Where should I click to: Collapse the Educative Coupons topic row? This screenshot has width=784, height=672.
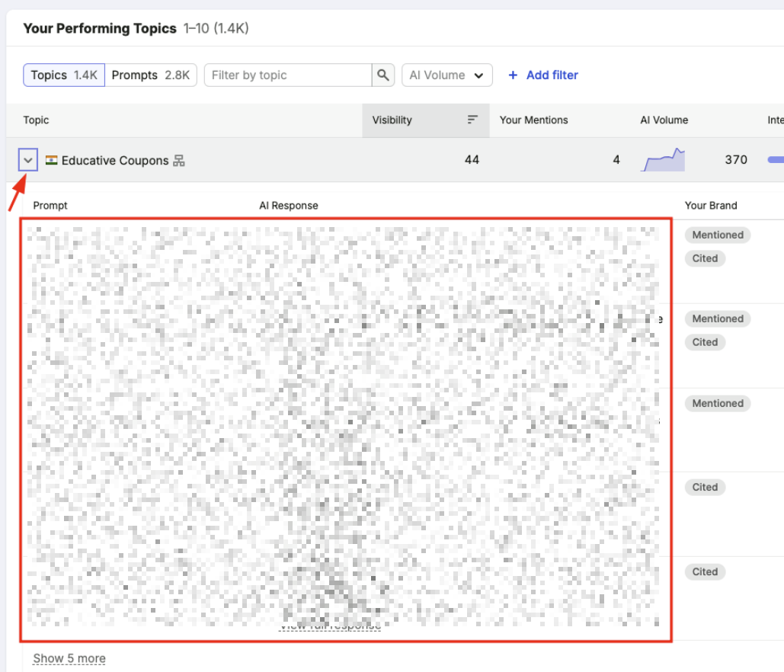click(28, 160)
